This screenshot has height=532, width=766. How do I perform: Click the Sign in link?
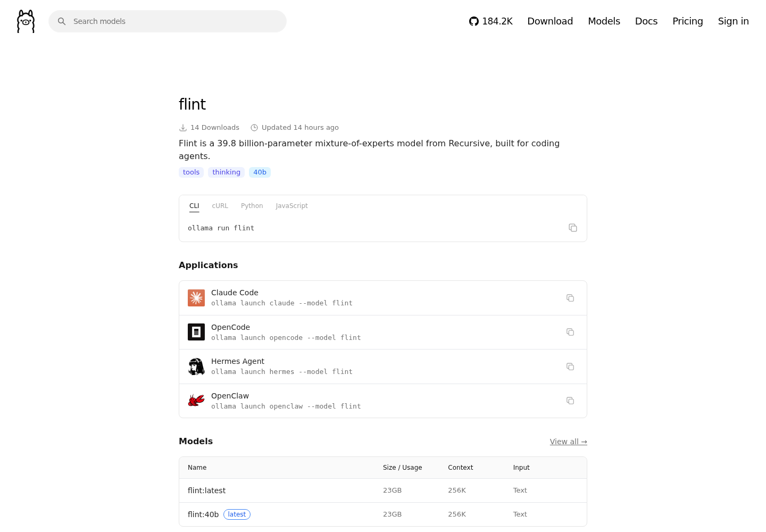[733, 21]
